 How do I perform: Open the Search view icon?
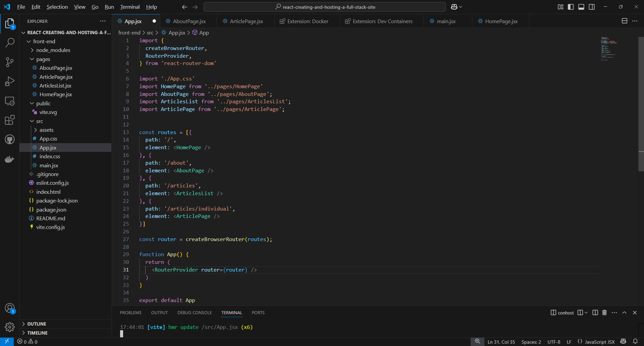[10, 43]
